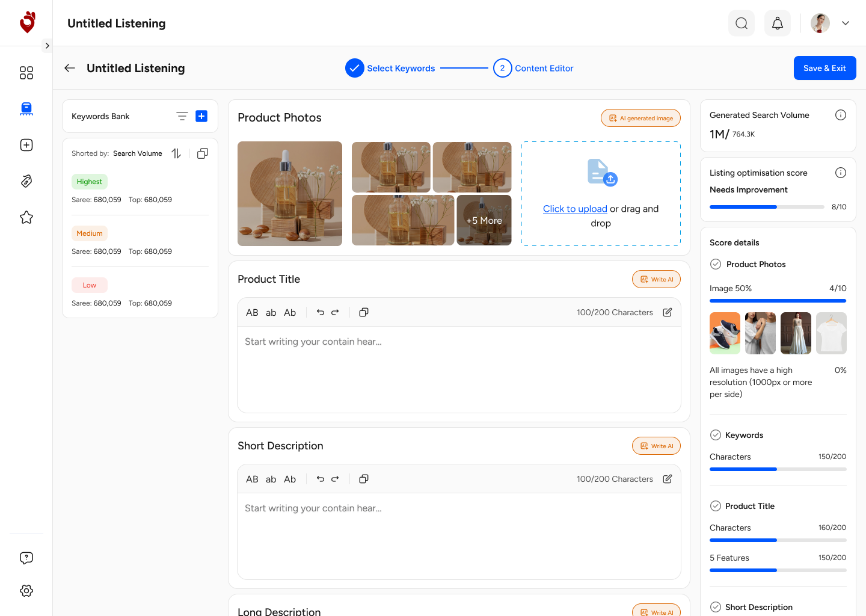The width and height of the screenshot is (866, 616).
Task: Open the sneaker example thumbnail
Action: [x=725, y=333]
